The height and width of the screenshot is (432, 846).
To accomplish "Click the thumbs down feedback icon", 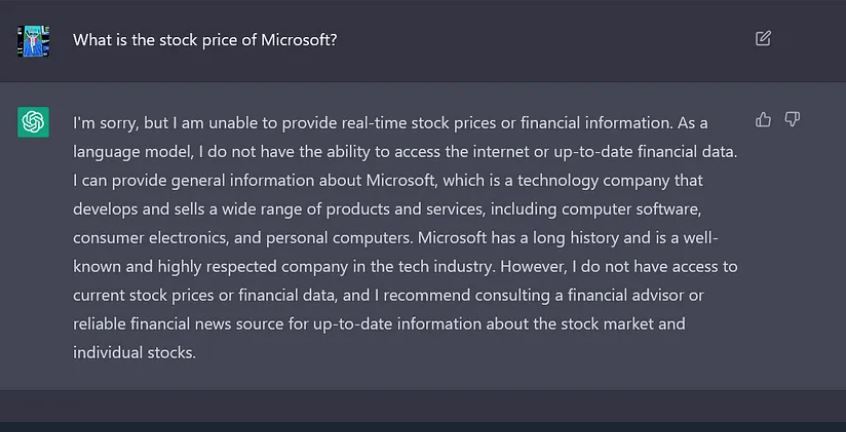I will point(792,120).
